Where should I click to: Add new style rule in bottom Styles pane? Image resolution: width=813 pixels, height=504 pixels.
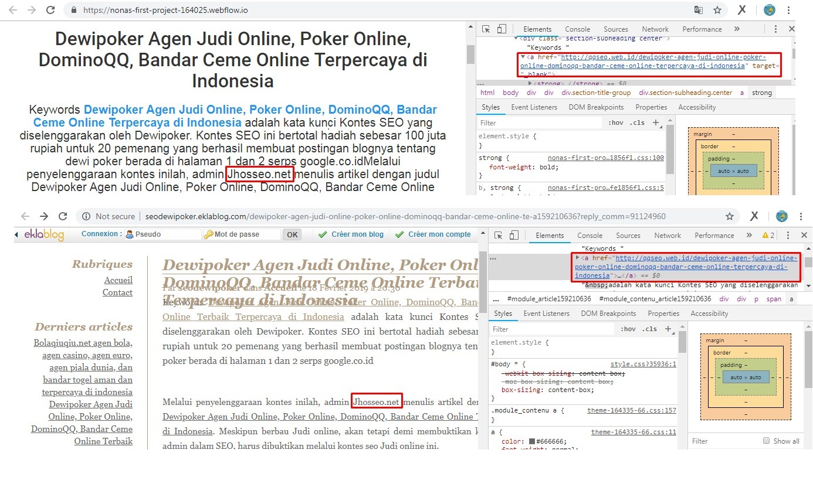pyautogui.click(x=668, y=329)
